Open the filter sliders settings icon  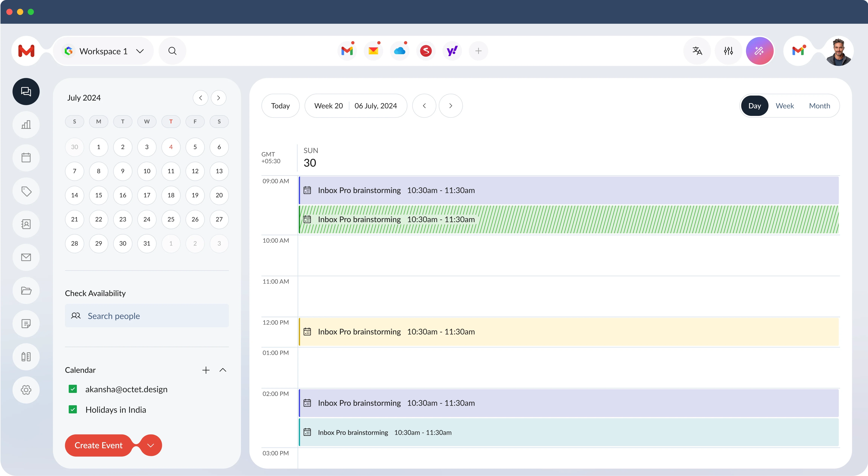pyautogui.click(x=729, y=51)
